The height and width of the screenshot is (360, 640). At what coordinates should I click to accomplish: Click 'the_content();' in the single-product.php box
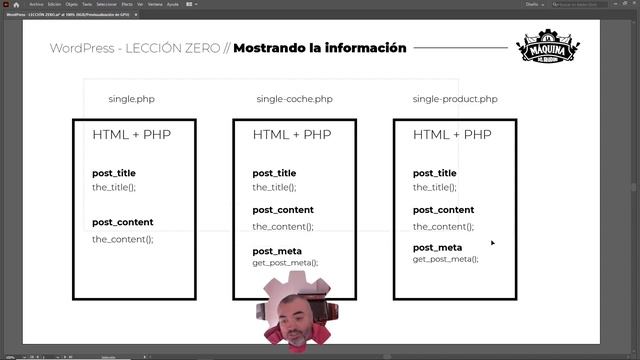click(444, 227)
